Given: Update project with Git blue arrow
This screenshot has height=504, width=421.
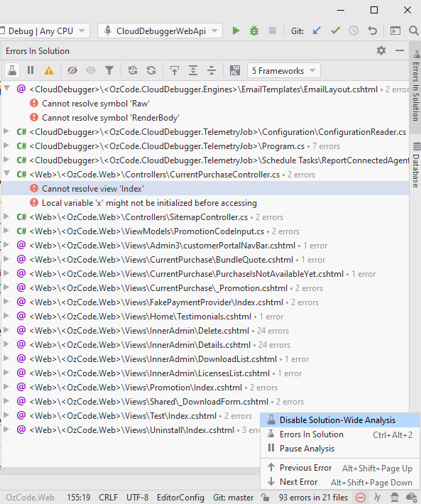Looking at the screenshot, I should (x=317, y=31).
